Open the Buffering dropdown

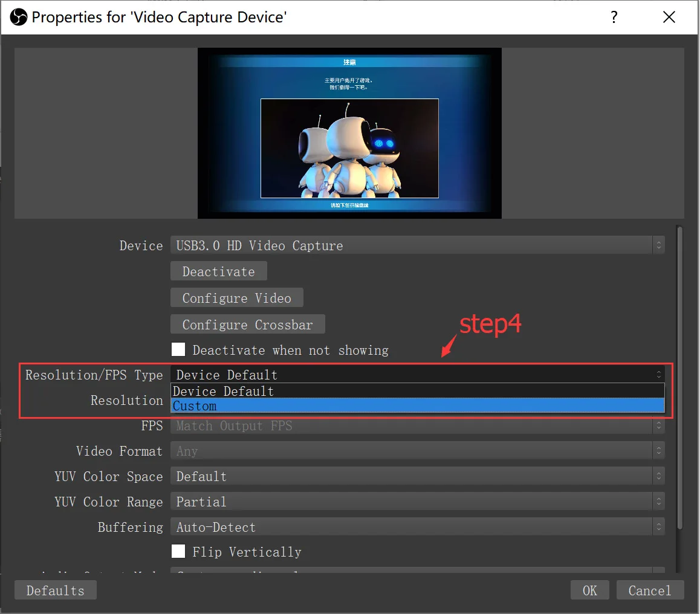coord(418,527)
